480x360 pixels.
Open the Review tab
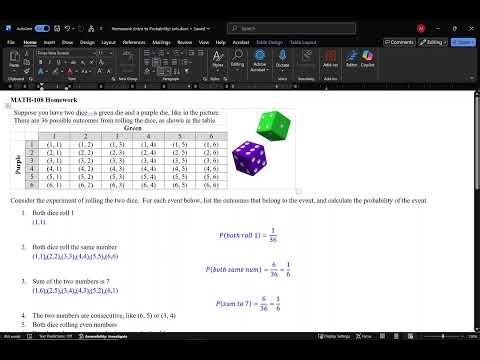(185, 42)
